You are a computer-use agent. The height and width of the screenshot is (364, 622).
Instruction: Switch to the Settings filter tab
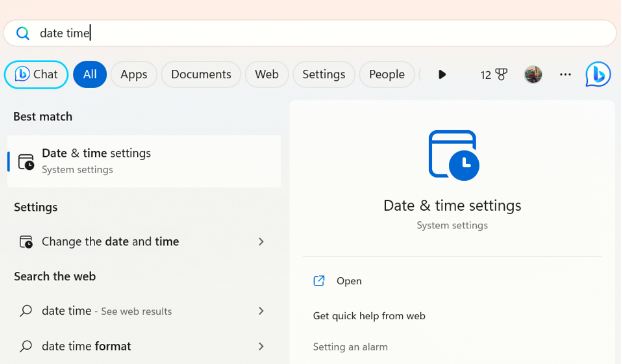(x=324, y=75)
